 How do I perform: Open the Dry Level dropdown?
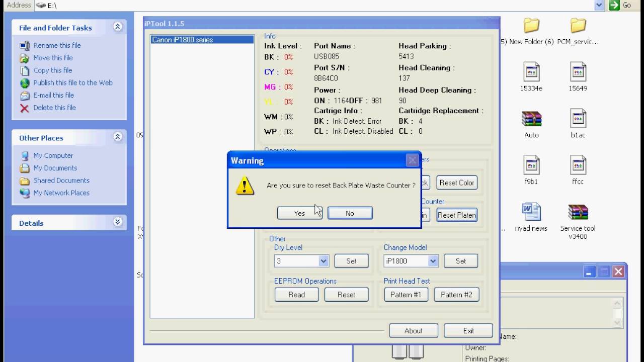click(x=324, y=261)
